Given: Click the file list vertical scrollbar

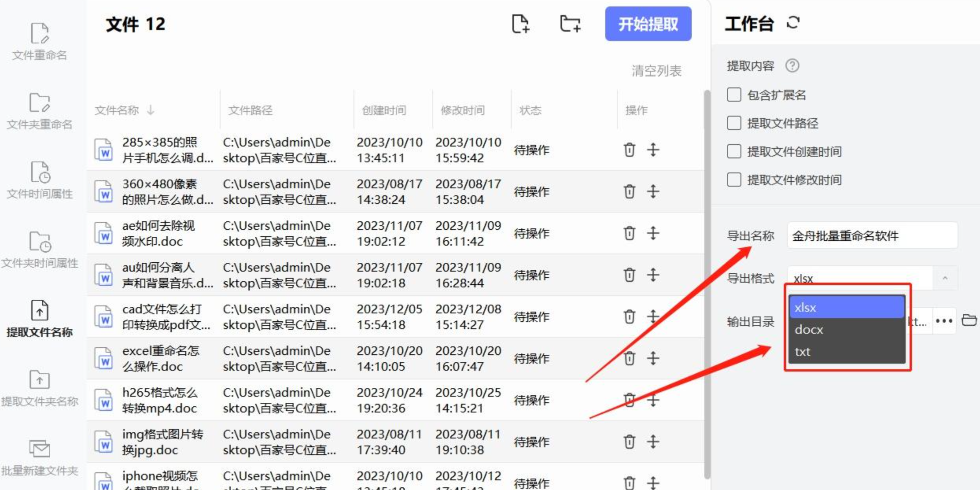Looking at the screenshot, I should point(707,284).
